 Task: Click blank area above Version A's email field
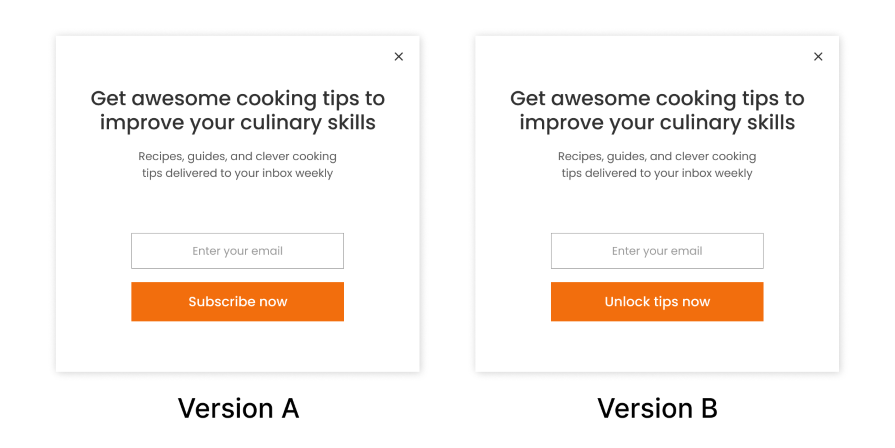pos(237,207)
